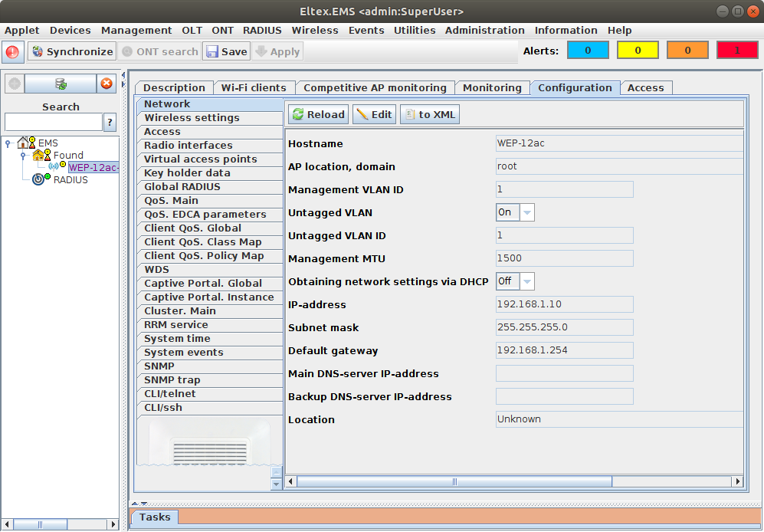Open the Wireless menu
The width and height of the screenshot is (764, 532).
(x=314, y=31)
